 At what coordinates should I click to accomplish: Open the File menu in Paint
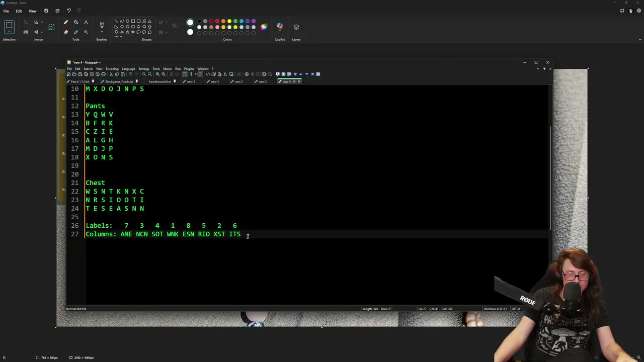pos(6,11)
